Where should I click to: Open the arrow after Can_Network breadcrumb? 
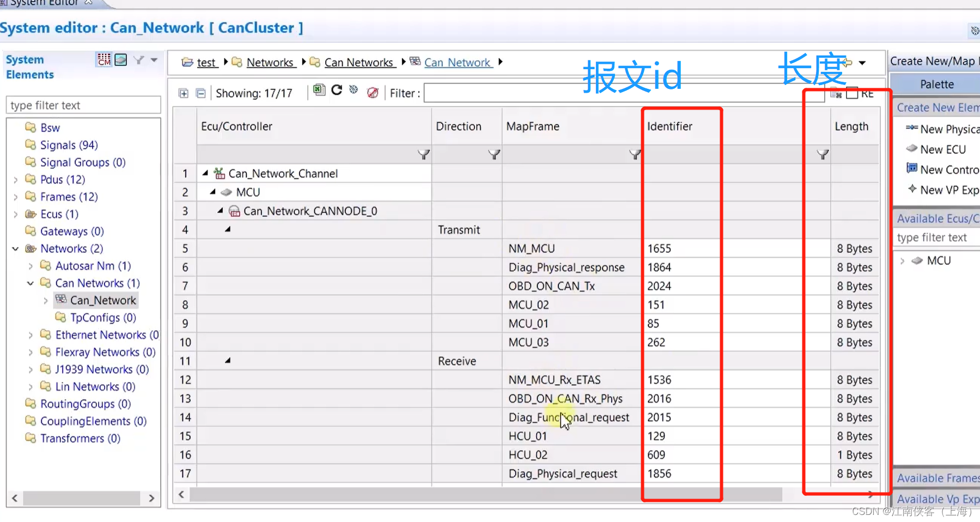coord(500,62)
